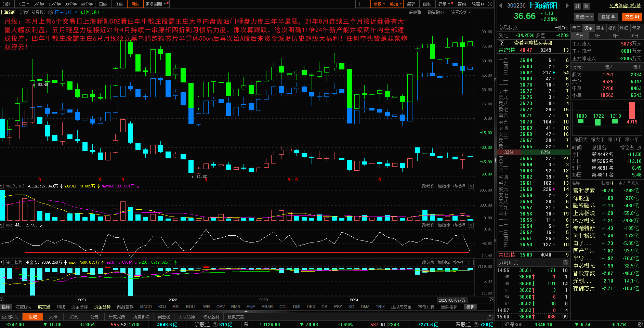
Task: Open chart settings gear next to 前复权
Action: [51, 12]
